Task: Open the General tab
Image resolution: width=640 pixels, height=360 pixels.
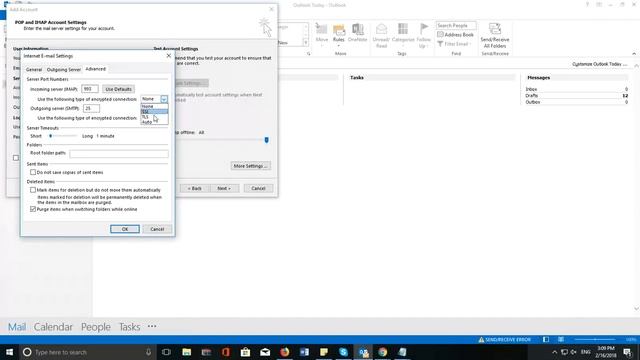Action: tap(34, 69)
